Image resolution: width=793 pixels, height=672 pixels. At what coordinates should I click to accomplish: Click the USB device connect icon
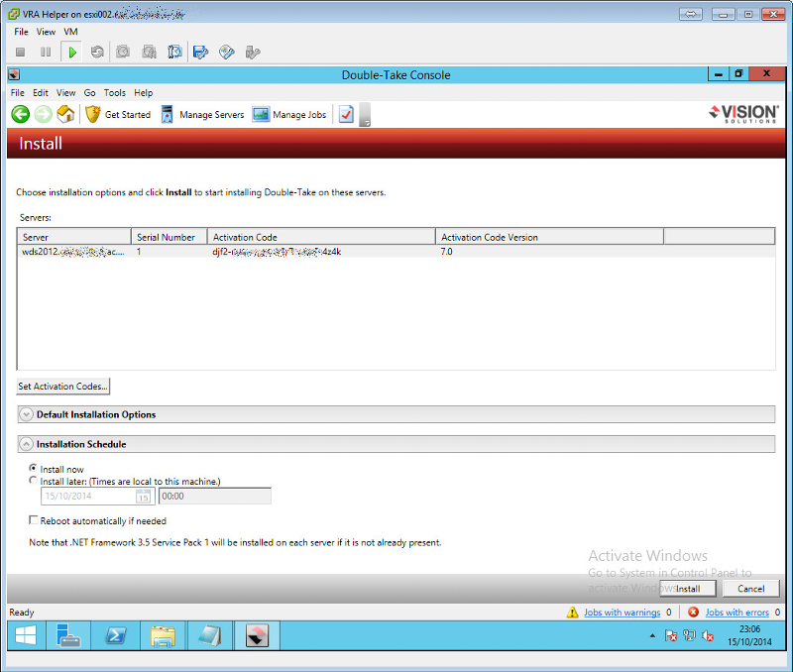(253, 53)
